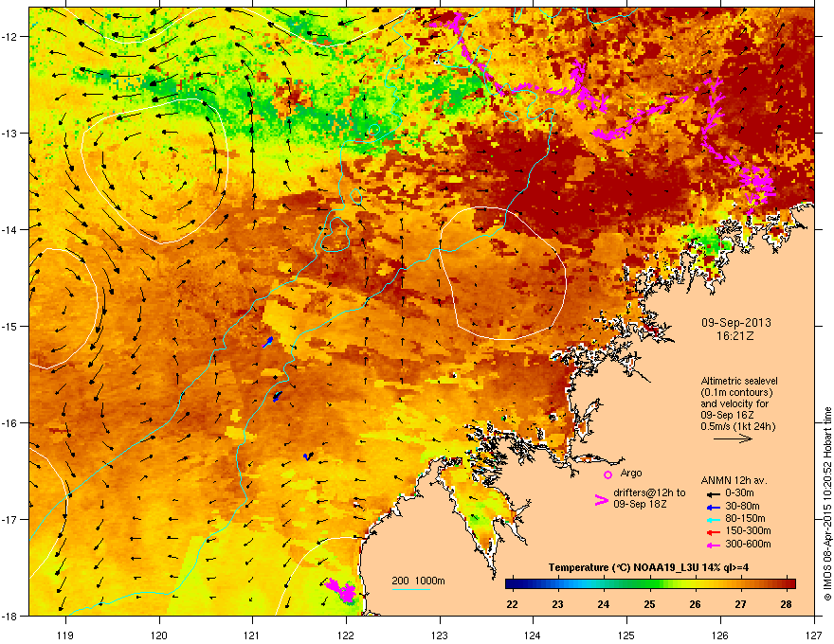The image size is (834, 644).
Task: Click the green 25°C region of colorbar
Action: 649,584
